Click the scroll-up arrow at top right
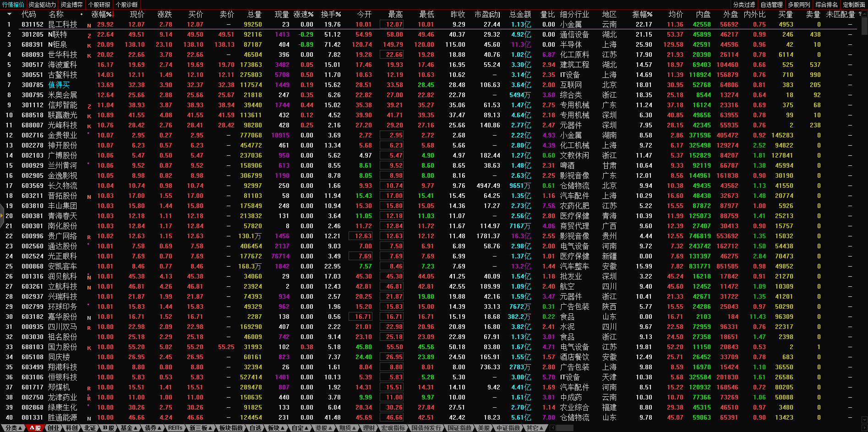The width and height of the screenshot is (868, 432). pos(864,14)
